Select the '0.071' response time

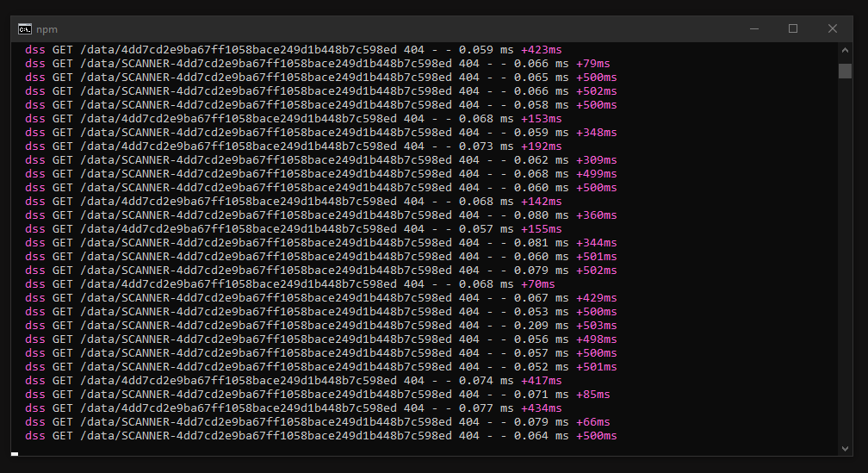pos(530,395)
